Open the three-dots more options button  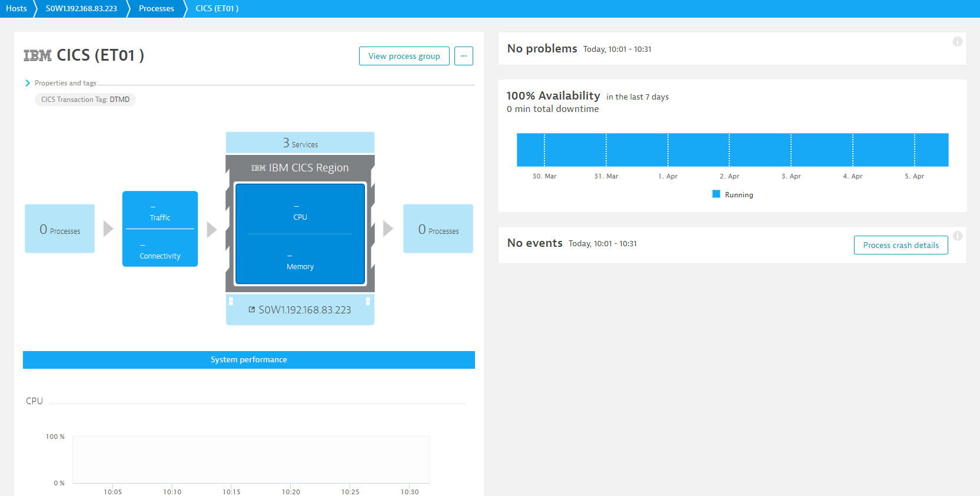click(464, 56)
